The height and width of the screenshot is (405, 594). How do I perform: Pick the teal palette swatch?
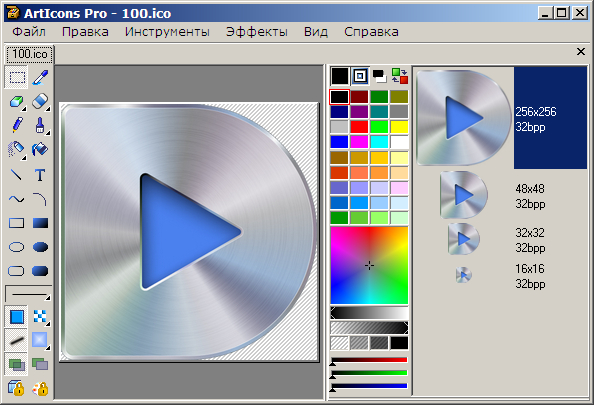click(379, 111)
